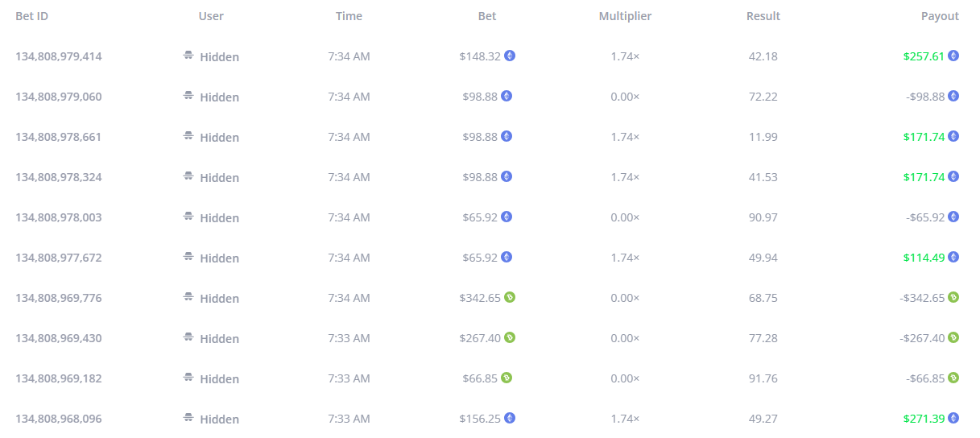Click the Bet ID column header
Viewport: 980px width, 438px height.
32,16
